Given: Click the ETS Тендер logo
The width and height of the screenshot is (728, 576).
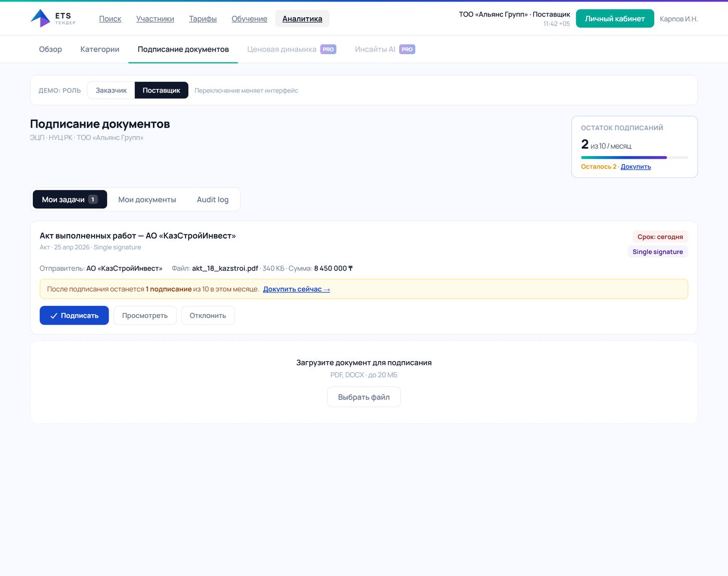Looking at the screenshot, I should pyautogui.click(x=53, y=19).
